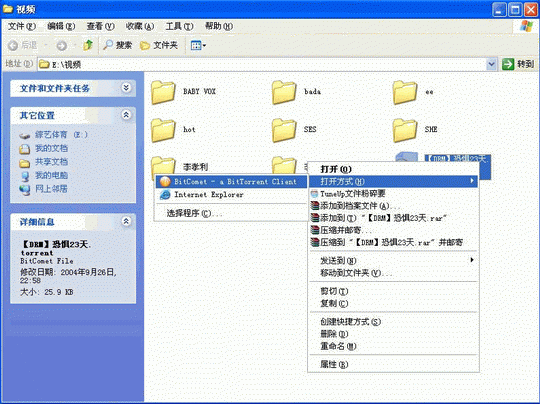Open My Computer (我的电脑) sidebar link
Viewport: 540px width, 404px height.
51,175
